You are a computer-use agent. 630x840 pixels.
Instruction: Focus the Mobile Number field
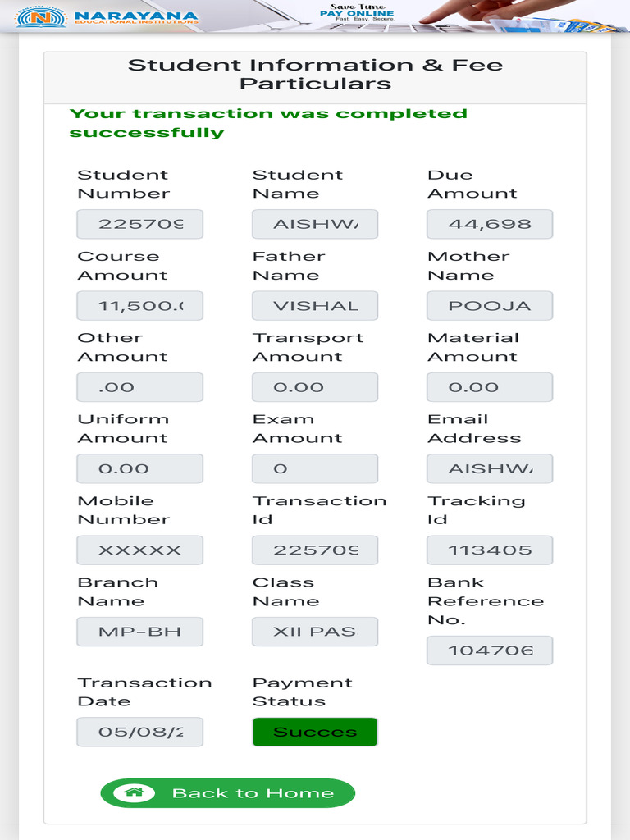[139, 550]
